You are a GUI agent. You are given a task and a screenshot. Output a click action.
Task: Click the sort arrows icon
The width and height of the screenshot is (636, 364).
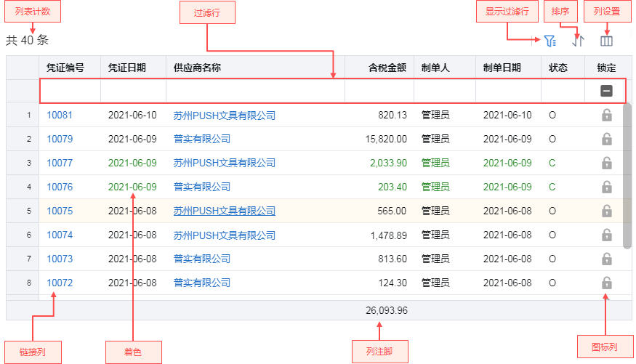coord(578,41)
